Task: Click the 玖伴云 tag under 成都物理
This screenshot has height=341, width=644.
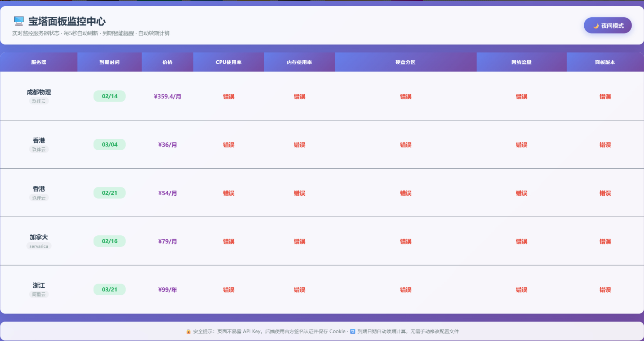Action: tap(39, 101)
